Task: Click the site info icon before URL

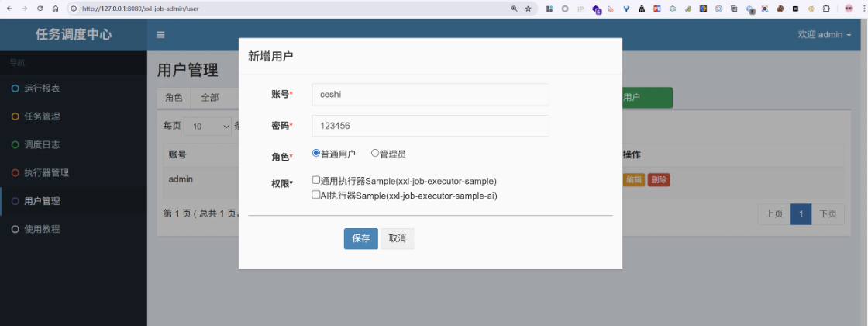Action: pyautogui.click(x=74, y=9)
